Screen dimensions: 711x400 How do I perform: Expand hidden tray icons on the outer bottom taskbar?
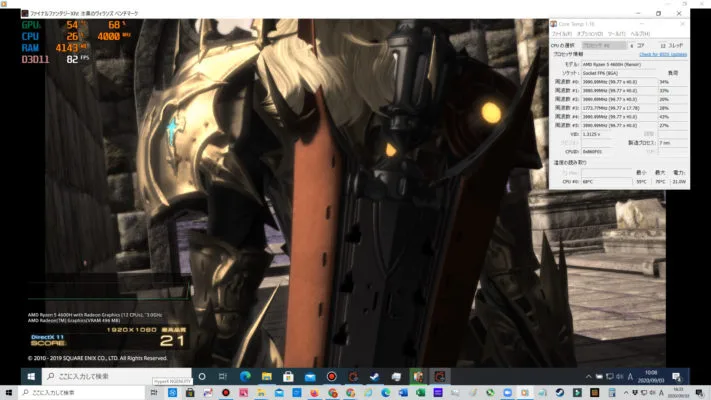(x=626, y=393)
